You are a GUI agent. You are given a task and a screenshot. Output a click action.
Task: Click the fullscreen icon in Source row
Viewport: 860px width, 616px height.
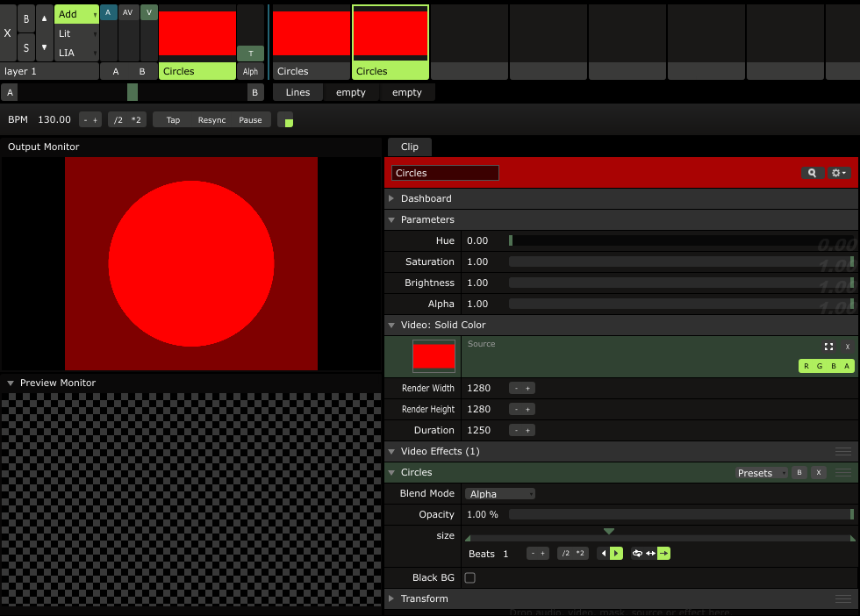pyautogui.click(x=828, y=347)
